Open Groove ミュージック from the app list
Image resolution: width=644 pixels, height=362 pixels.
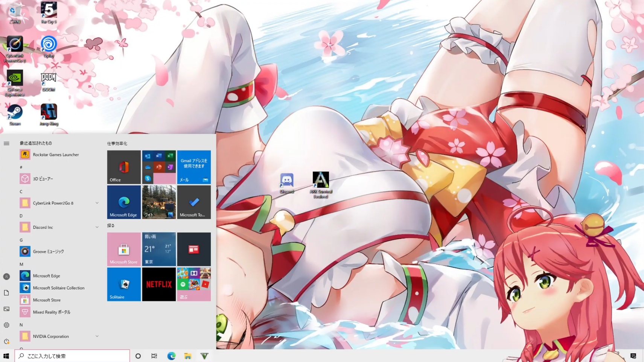click(59, 251)
